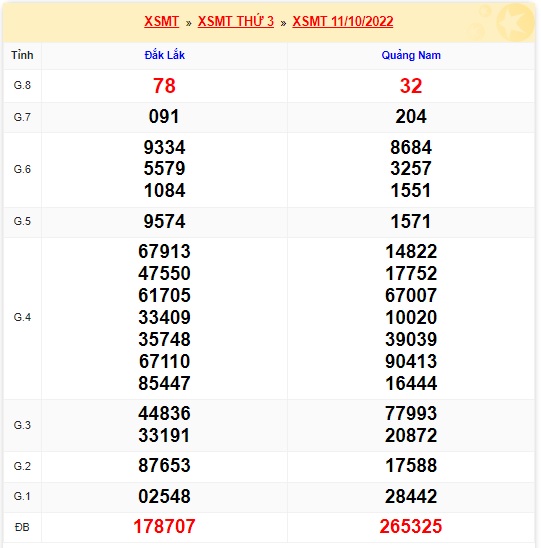Click the number 67007

pyautogui.click(x=411, y=295)
